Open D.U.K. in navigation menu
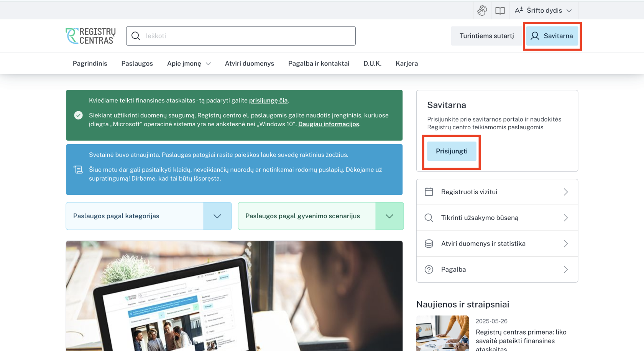Image resolution: width=644 pixels, height=351 pixels. point(373,64)
